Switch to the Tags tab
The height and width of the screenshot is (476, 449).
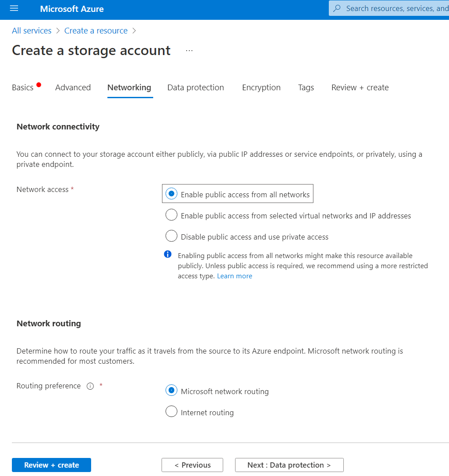pos(306,87)
